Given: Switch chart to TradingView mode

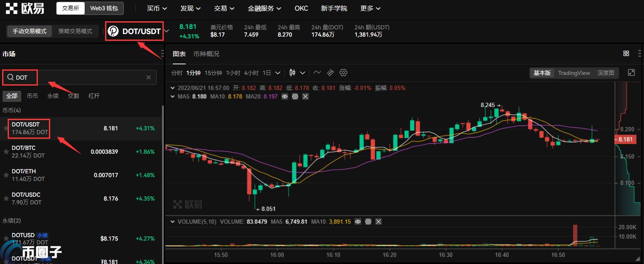Looking at the screenshot, I should [x=574, y=73].
